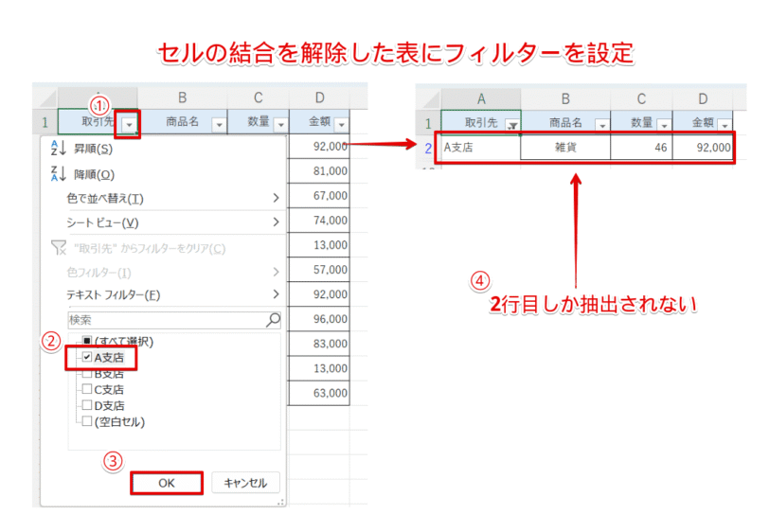Check the B支店 checkbox
769x532 pixels.
point(87,374)
